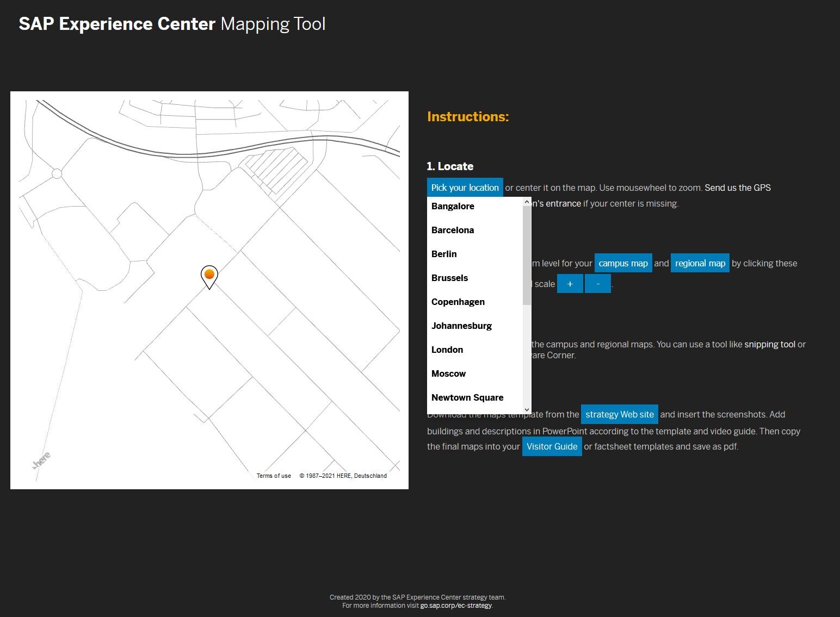Choose Copenhagen from the location list
This screenshot has height=617, width=840.
(475, 302)
